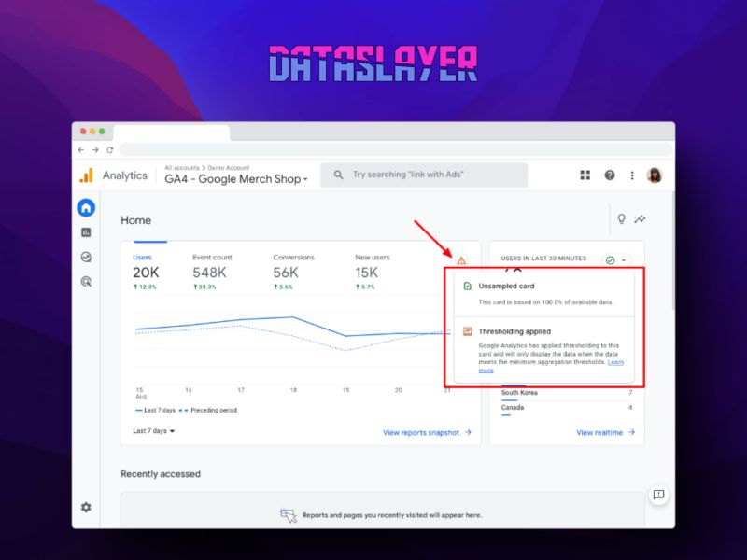Viewport: 747px width, 560px height.
Task: Click the trend sparkline insights icon
Action: pos(640,219)
